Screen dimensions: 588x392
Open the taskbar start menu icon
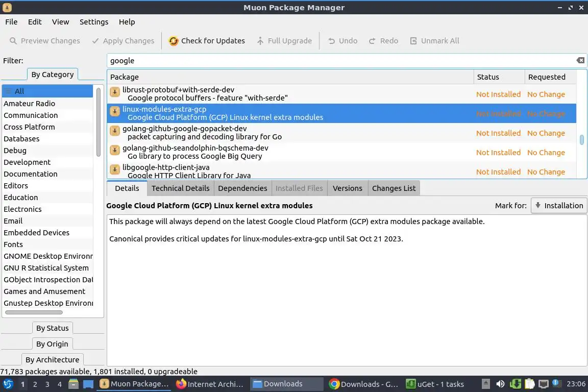(x=8, y=384)
